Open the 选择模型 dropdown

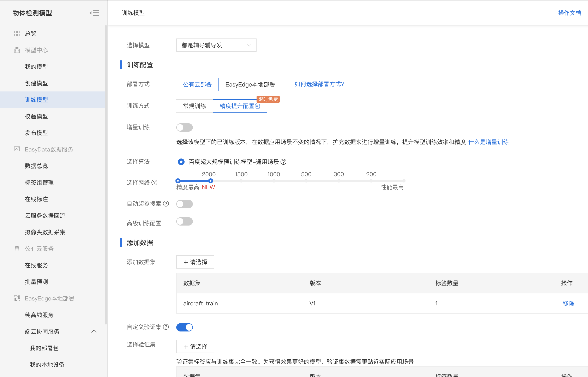tap(216, 45)
